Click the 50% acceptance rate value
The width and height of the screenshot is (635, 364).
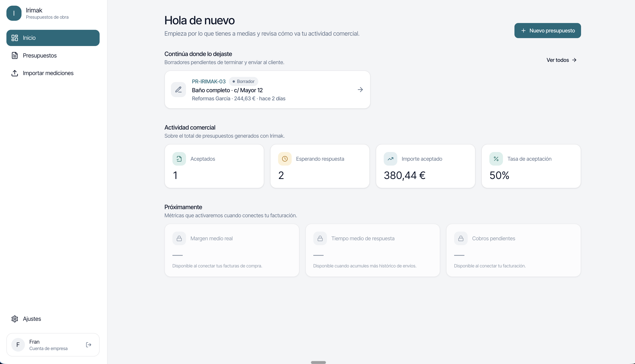click(499, 175)
